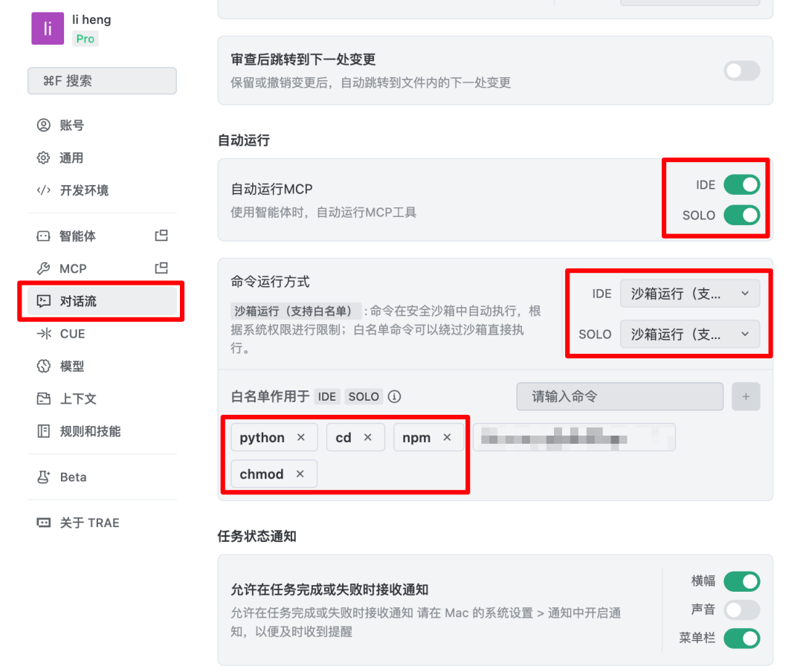Open the CUE settings section

tap(102, 334)
